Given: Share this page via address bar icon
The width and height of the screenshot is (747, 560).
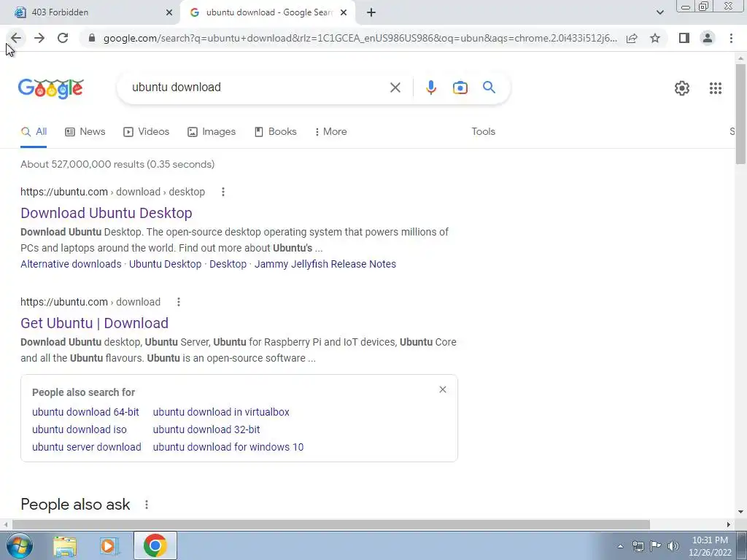Looking at the screenshot, I should (x=632, y=38).
